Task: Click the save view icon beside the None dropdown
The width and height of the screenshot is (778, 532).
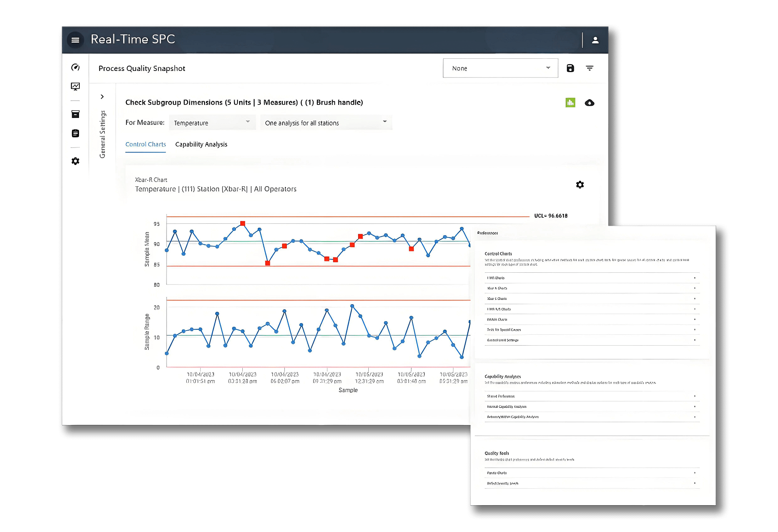Action: coord(571,68)
